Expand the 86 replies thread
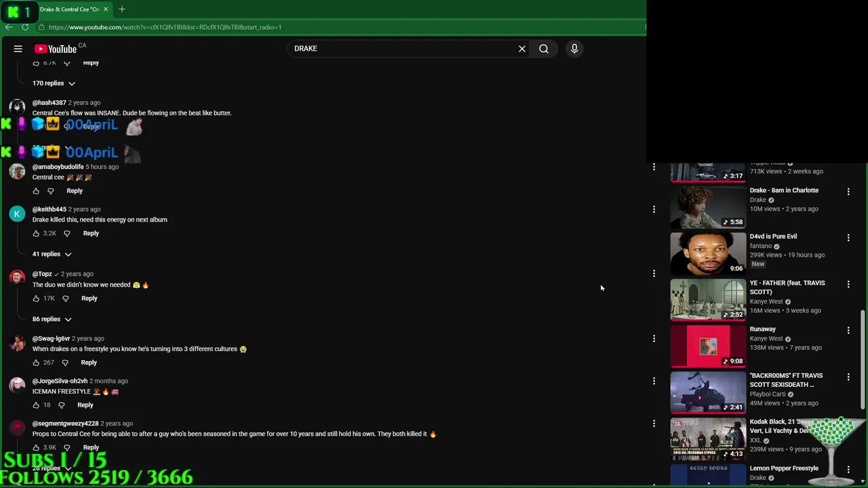The image size is (868, 488). click(x=52, y=319)
